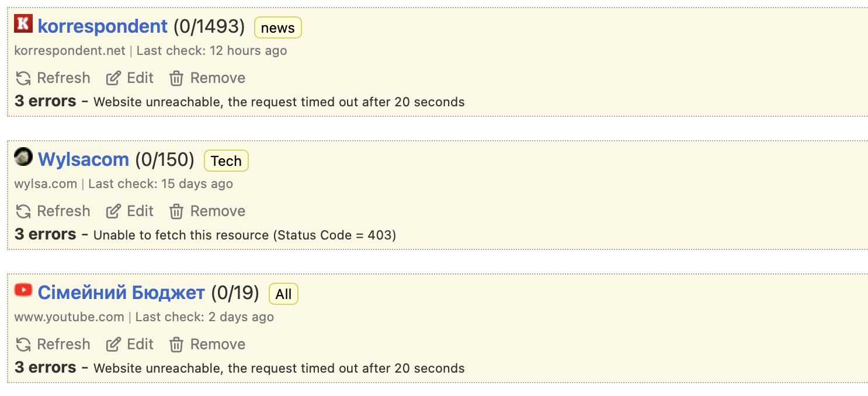Click the trash icon for Сімейний Бюджет
Image resolution: width=868 pixels, height=396 pixels.
click(x=176, y=344)
